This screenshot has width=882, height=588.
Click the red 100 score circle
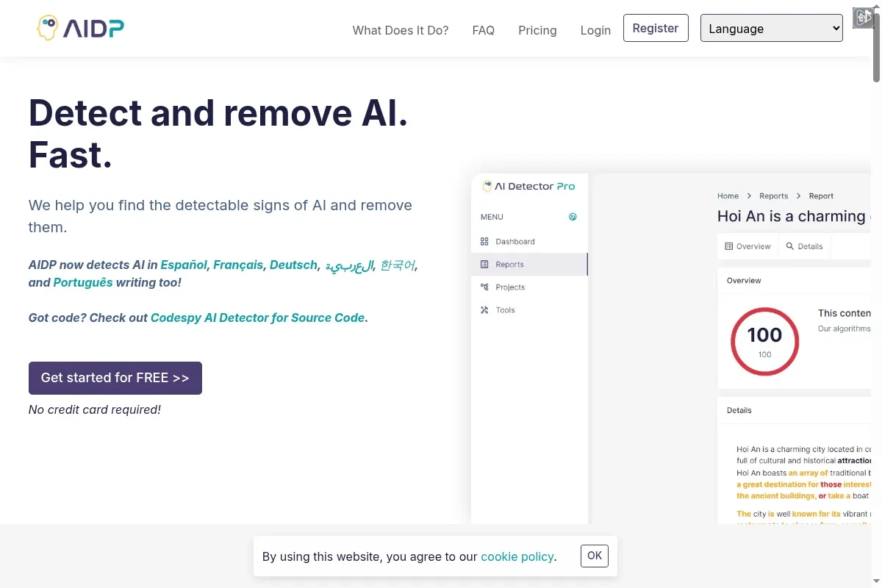click(x=764, y=342)
